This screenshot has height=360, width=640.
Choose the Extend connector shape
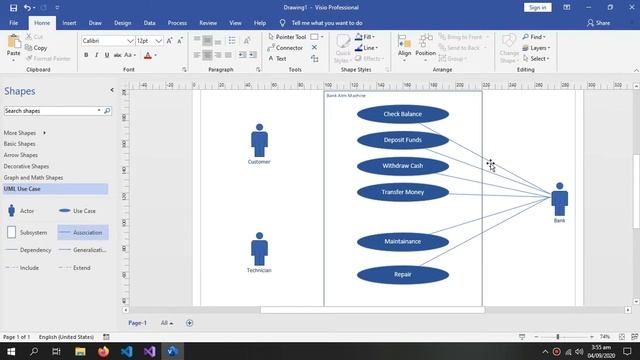coord(75,268)
